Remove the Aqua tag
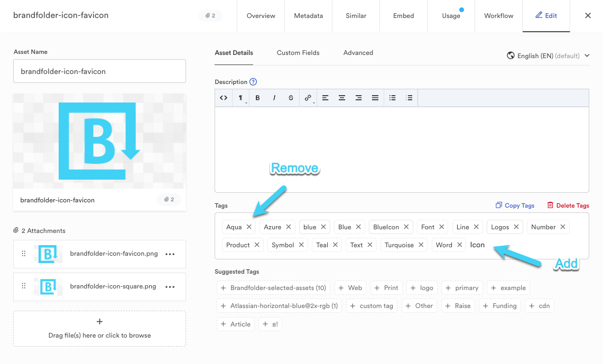 click(249, 227)
